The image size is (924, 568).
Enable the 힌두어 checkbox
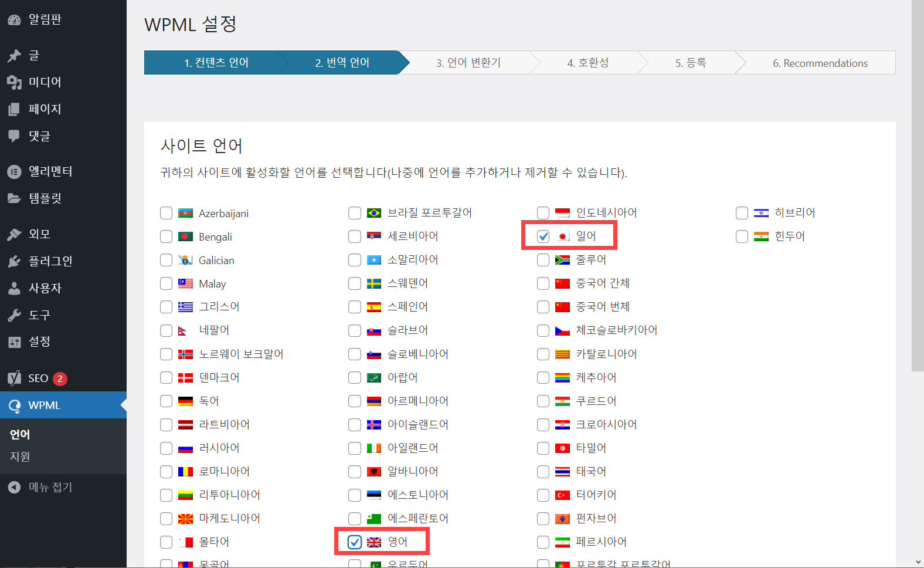[742, 236]
